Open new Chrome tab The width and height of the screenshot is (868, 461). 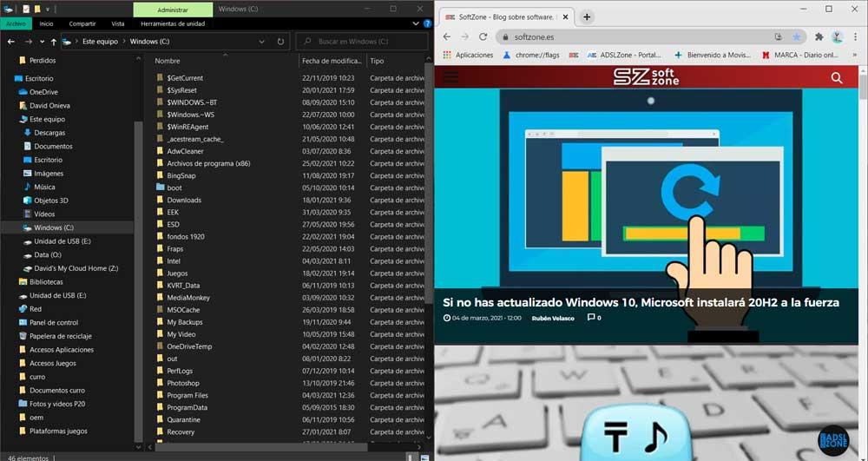(587, 17)
